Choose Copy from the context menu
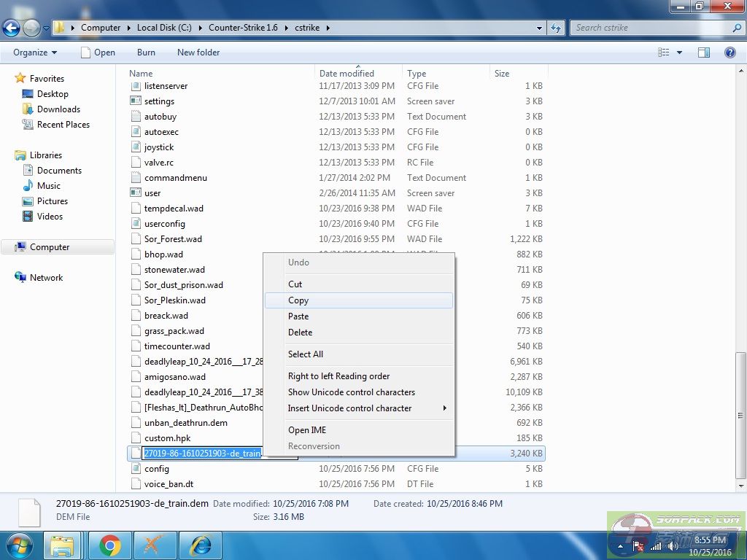The image size is (747, 560). (x=298, y=300)
